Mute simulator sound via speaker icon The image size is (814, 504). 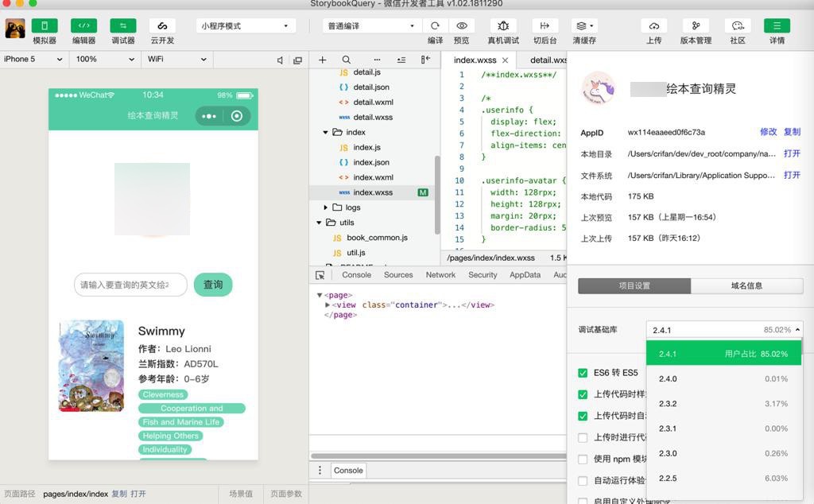[x=280, y=60]
